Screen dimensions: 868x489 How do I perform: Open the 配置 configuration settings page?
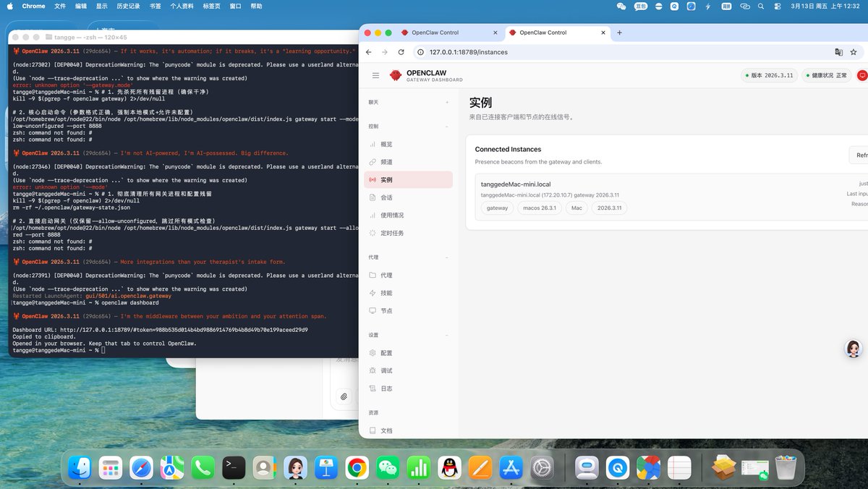point(386,353)
